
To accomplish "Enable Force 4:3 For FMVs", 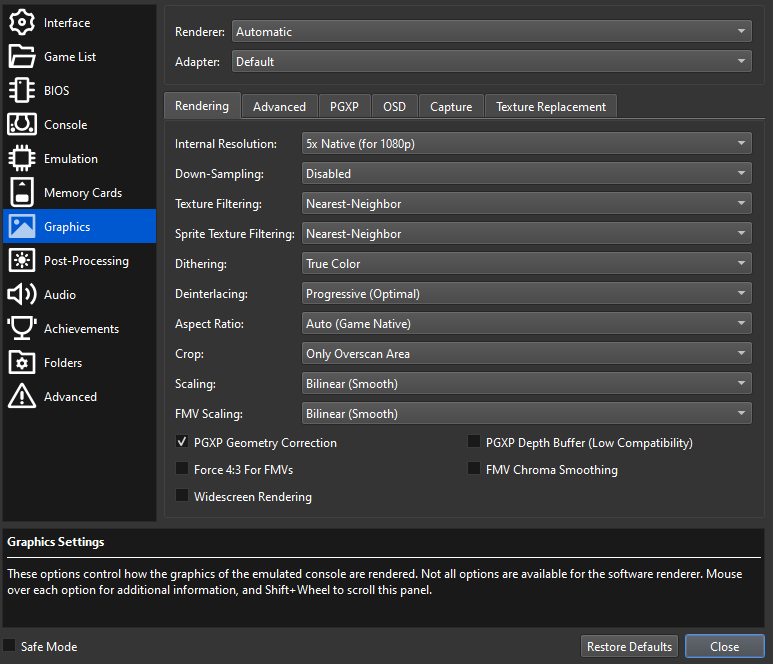I will [182, 469].
